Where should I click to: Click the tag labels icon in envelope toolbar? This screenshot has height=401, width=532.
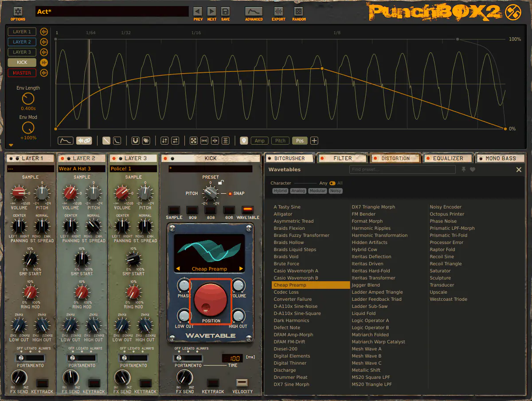[x=146, y=141]
